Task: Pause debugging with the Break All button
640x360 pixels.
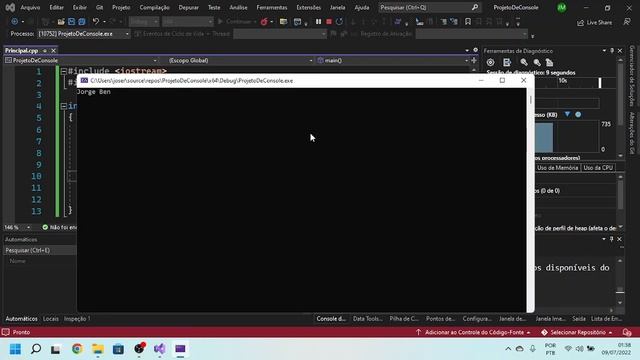Action: click(318, 22)
